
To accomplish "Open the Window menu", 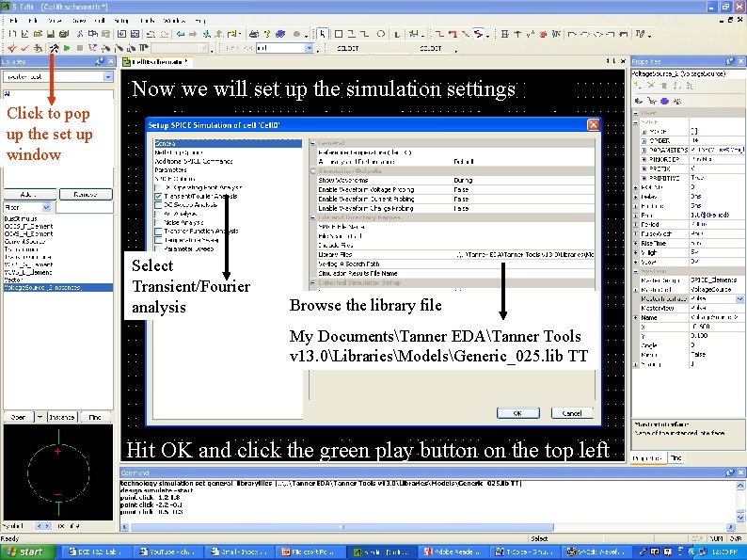I will click(x=174, y=21).
